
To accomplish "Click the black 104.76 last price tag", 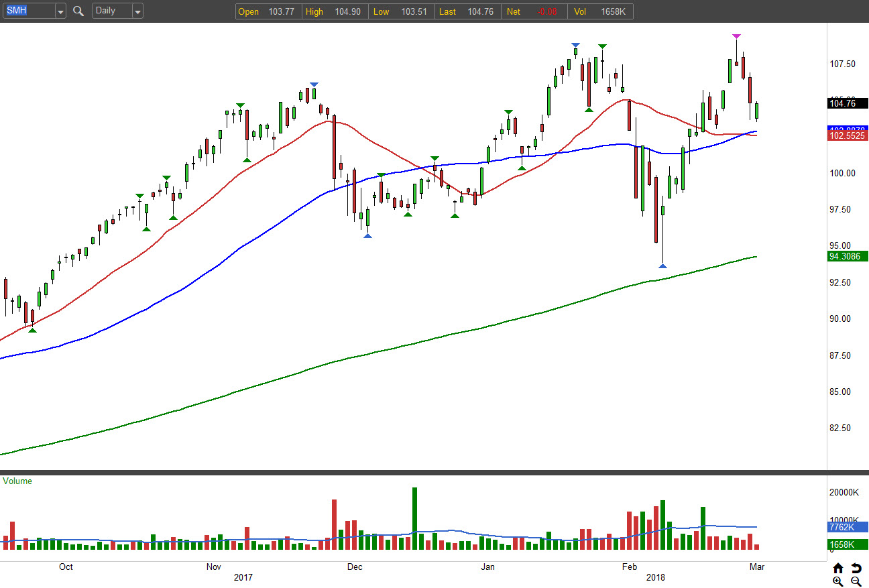I will pos(848,103).
